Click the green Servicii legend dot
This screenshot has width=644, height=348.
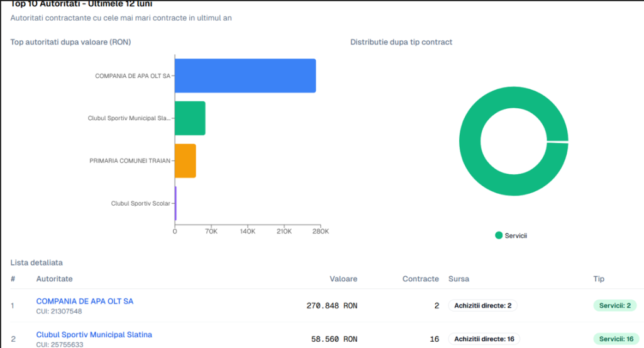499,235
